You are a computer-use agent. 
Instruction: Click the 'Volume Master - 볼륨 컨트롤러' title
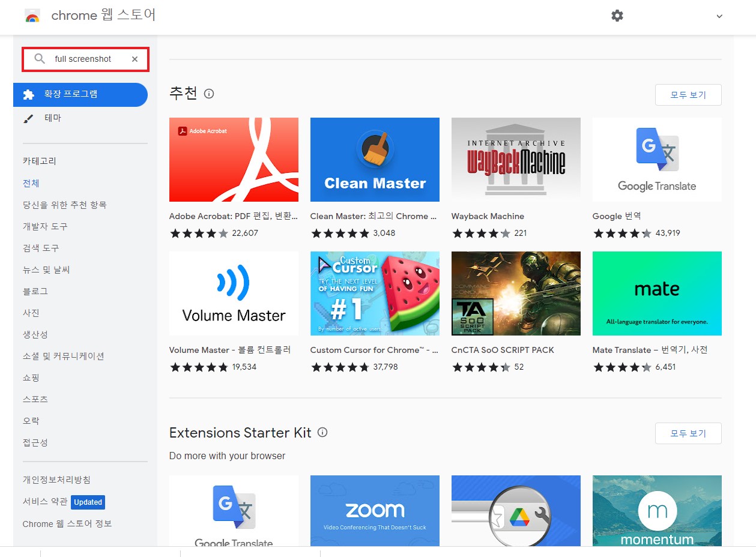pyautogui.click(x=230, y=350)
